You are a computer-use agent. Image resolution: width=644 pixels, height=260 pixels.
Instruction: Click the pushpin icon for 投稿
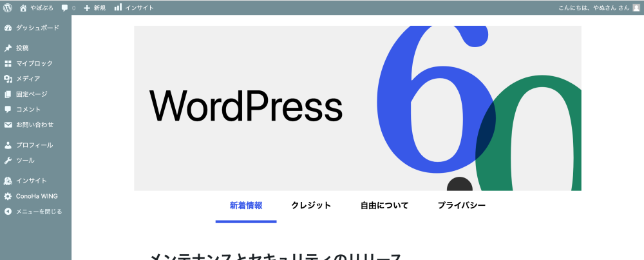coord(8,48)
